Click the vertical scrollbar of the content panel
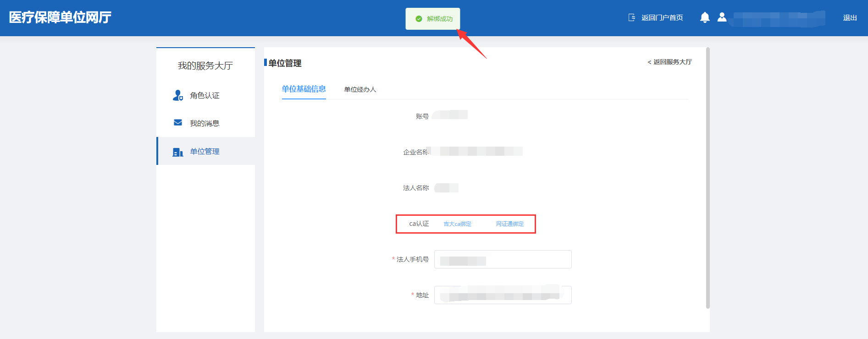Image resolution: width=868 pixels, height=339 pixels. pos(708,178)
